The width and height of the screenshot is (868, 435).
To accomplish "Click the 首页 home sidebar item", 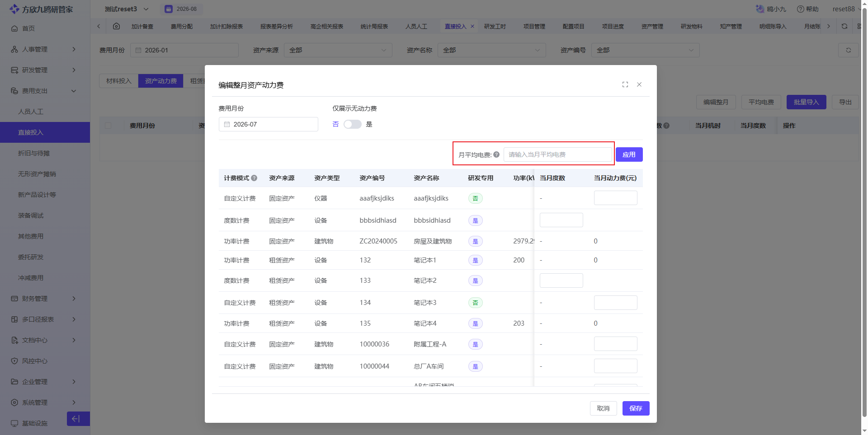I will pos(45,28).
